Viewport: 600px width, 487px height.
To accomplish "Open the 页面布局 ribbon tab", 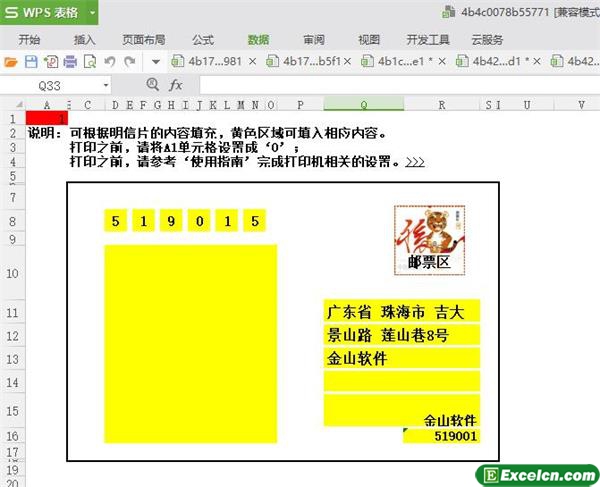I will pos(143,39).
